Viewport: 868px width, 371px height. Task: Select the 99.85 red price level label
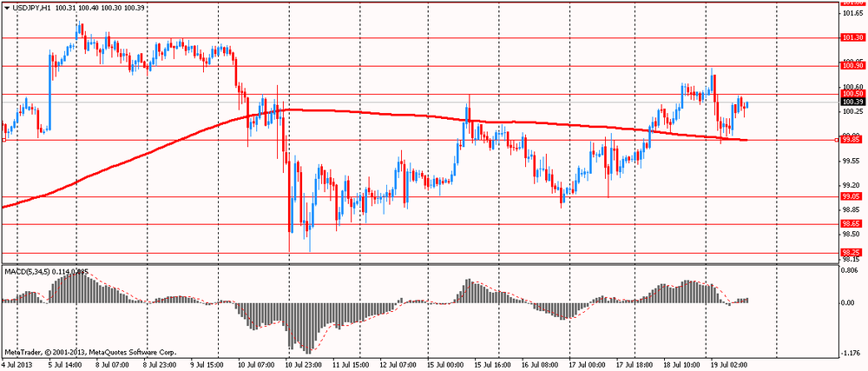click(852, 141)
